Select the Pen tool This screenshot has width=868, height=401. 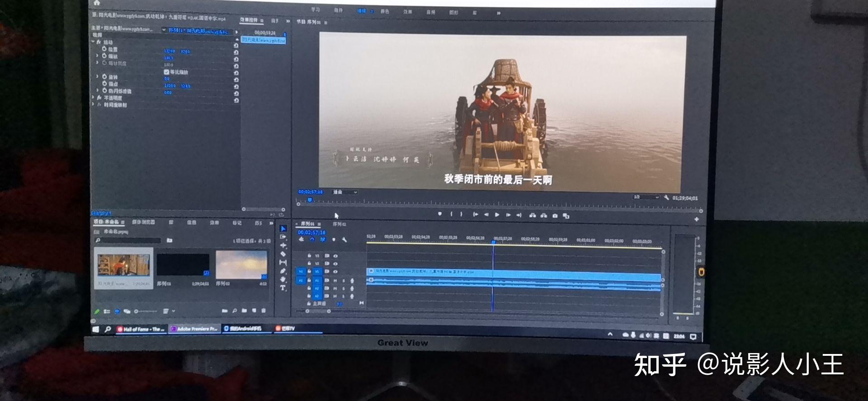click(x=283, y=271)
